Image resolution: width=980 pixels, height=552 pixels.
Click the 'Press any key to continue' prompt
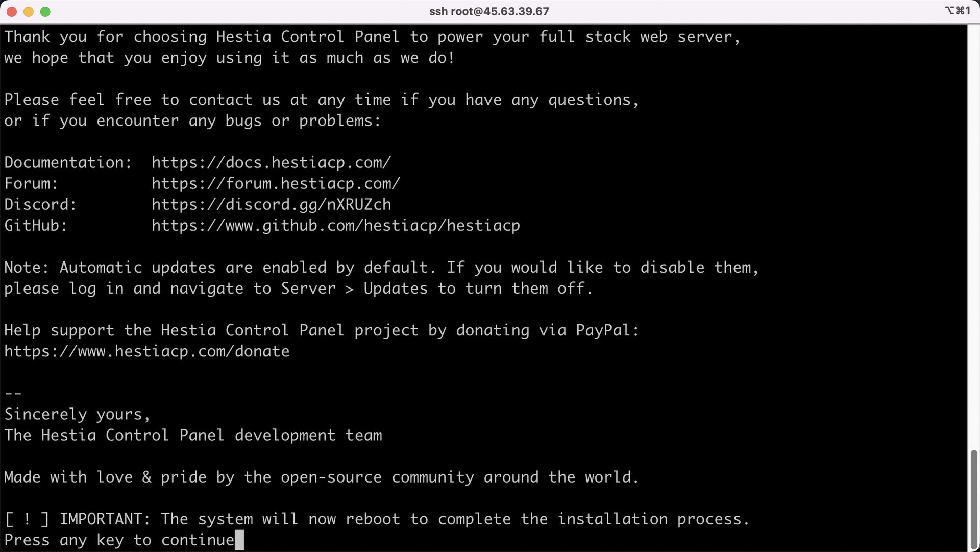pos(119,540)
